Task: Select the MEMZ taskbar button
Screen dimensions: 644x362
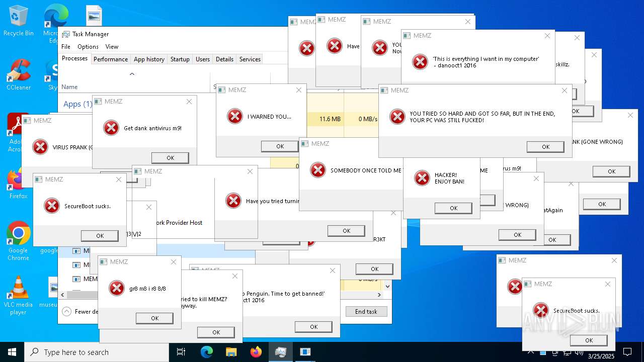Action: click(305, 352)
